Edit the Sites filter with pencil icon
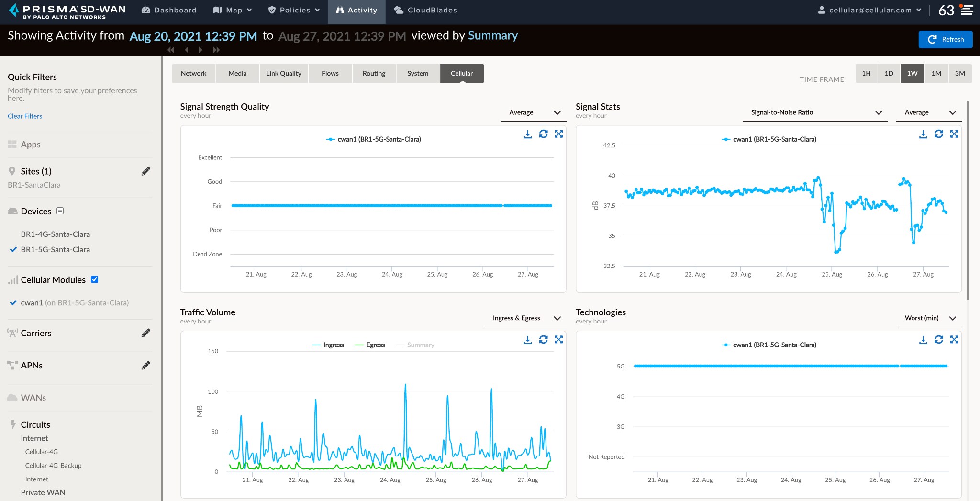980x501 pixels. [x=146, y=171]
